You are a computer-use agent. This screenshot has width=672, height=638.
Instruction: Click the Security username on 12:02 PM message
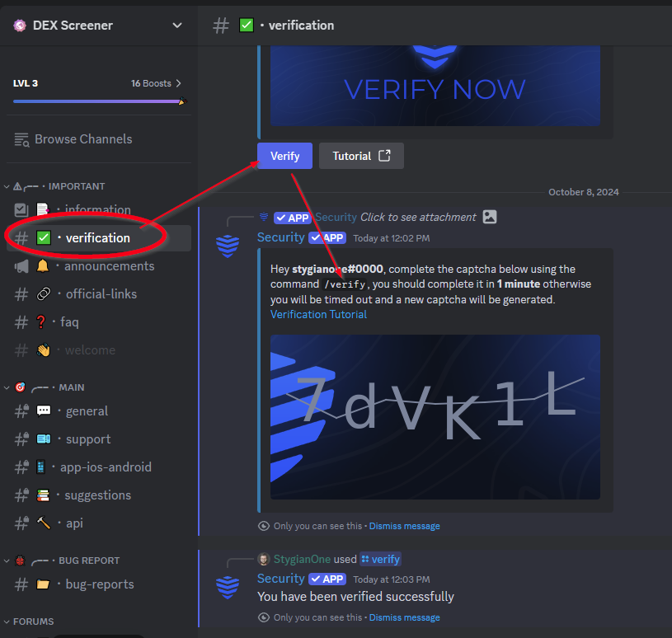(280, 237)
